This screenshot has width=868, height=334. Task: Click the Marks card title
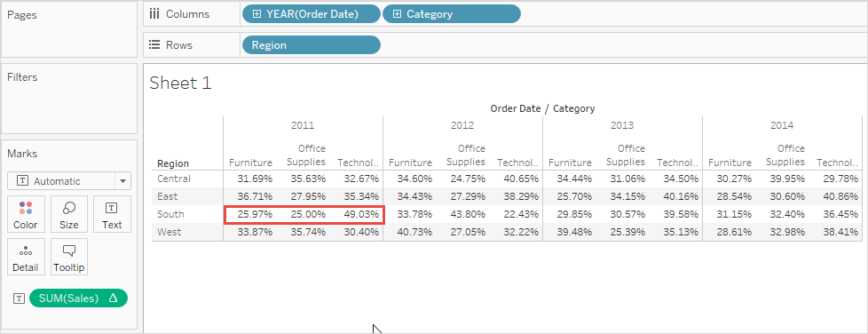tap(22, 154)
